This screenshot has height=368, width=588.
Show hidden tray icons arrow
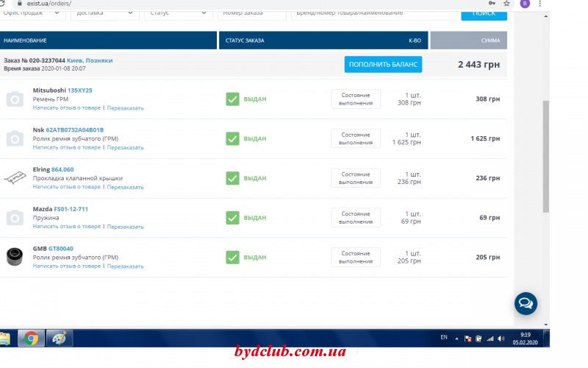click(x=456, y=339)
